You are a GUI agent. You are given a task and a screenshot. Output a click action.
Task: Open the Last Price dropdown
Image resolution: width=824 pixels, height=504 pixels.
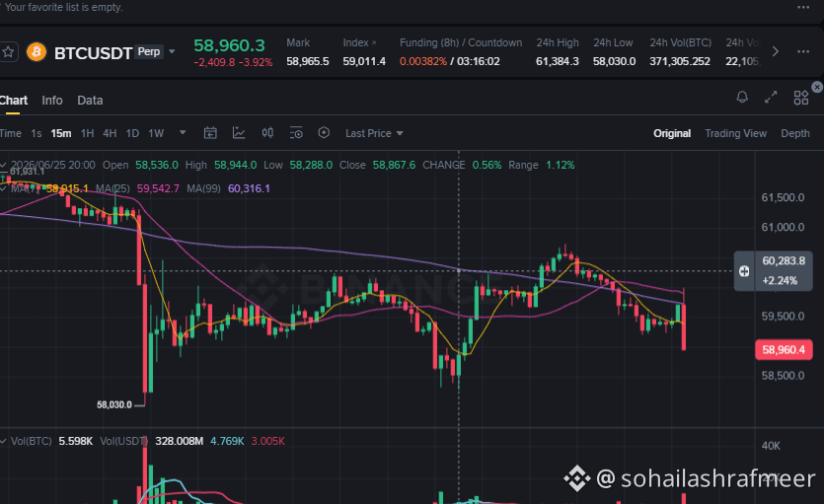[x=374, y=133]
